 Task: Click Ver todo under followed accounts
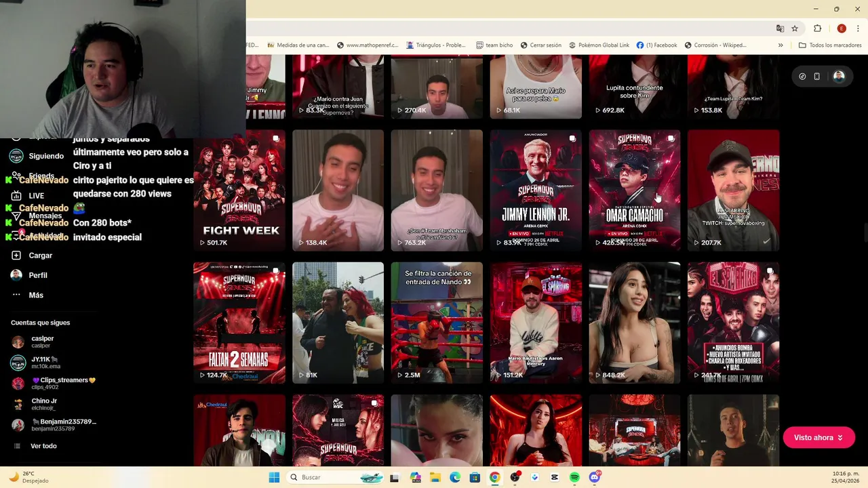[35, 446]
